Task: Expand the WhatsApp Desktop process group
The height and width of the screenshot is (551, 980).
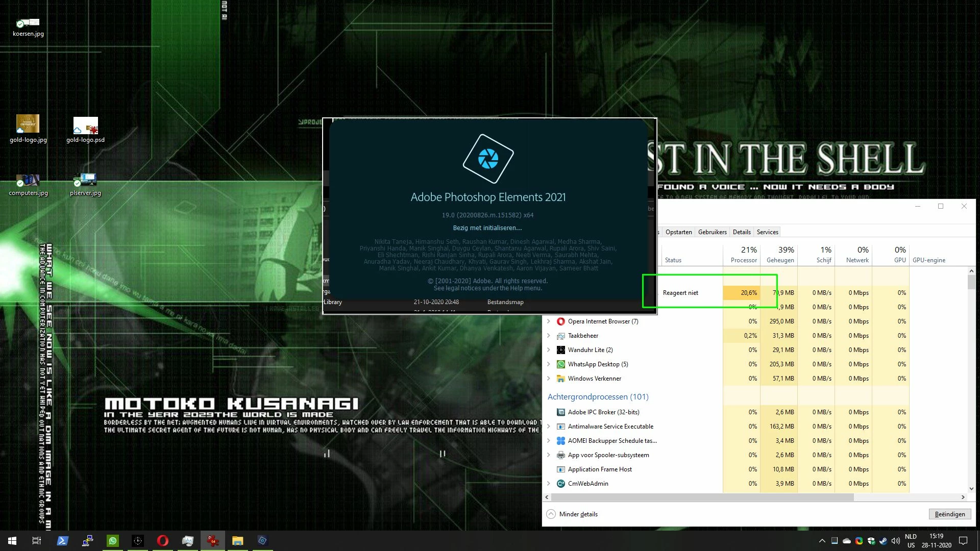Action: [549, 364]
